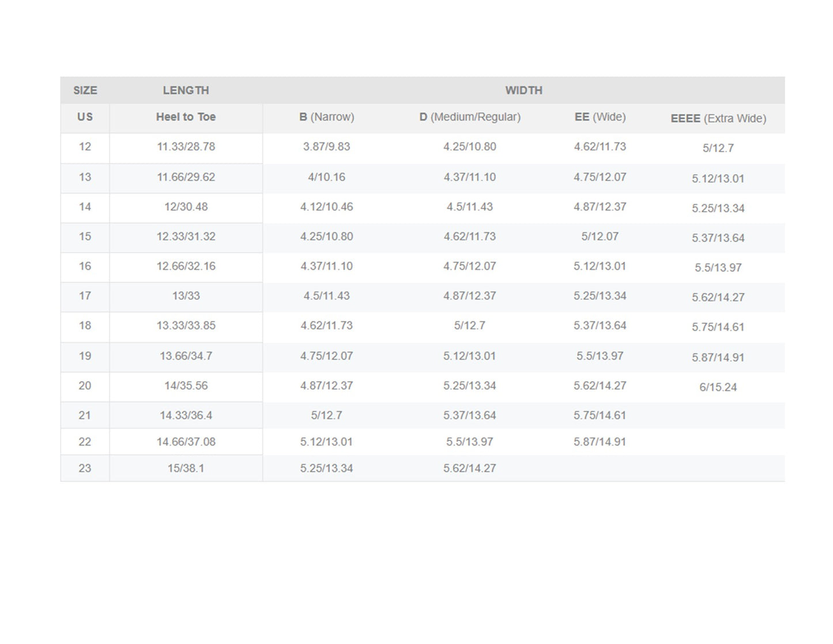Click the 5.5/13.97 value in EEEE column
The image size is (833, 644).
[x=718, y=268]
